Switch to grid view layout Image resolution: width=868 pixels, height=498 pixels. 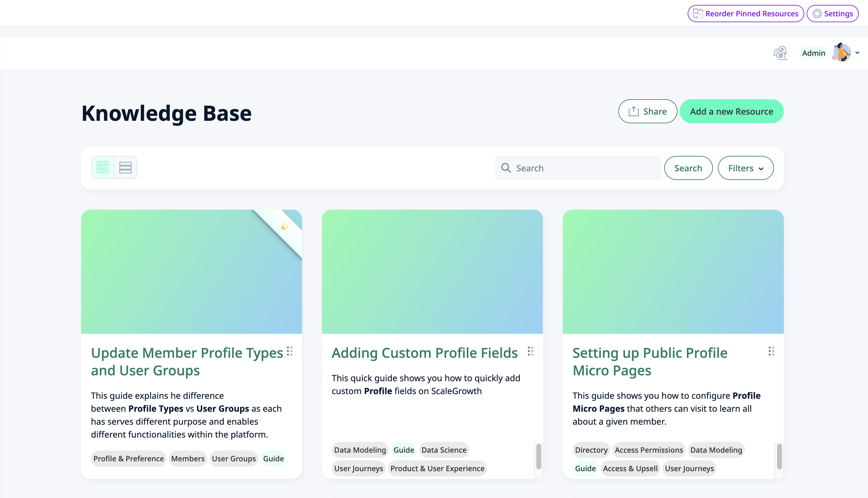(x=103, y=168)
